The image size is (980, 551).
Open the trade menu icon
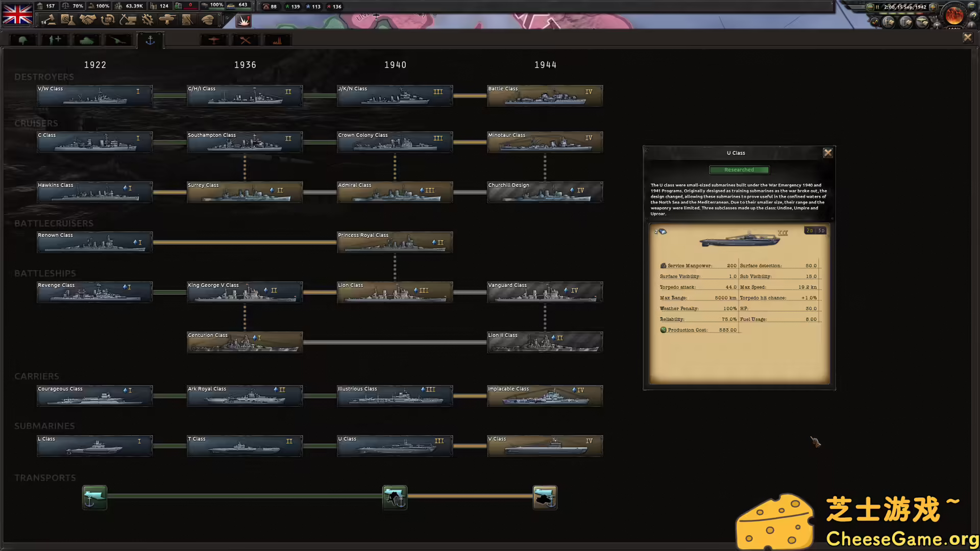(x=108, y=21)
